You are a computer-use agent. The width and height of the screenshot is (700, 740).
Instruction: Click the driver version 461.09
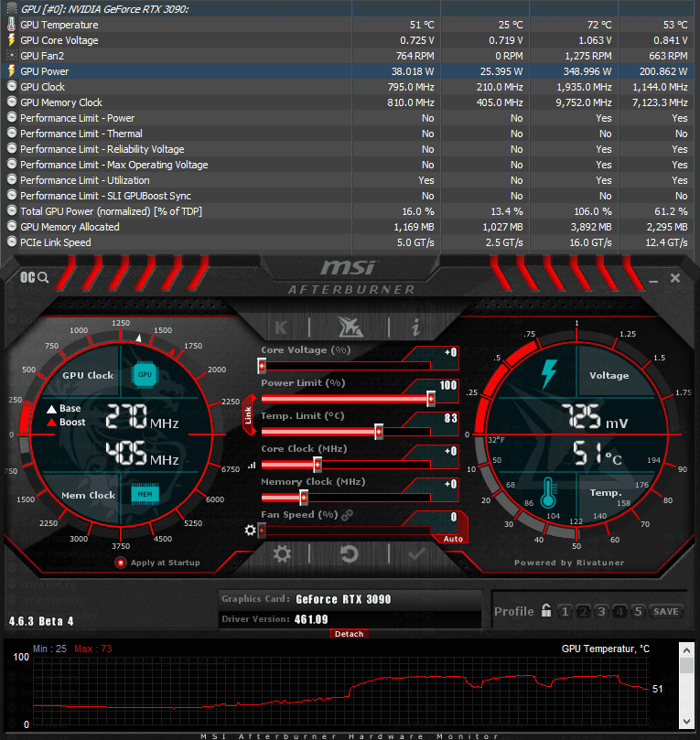[x=311, y=619]
